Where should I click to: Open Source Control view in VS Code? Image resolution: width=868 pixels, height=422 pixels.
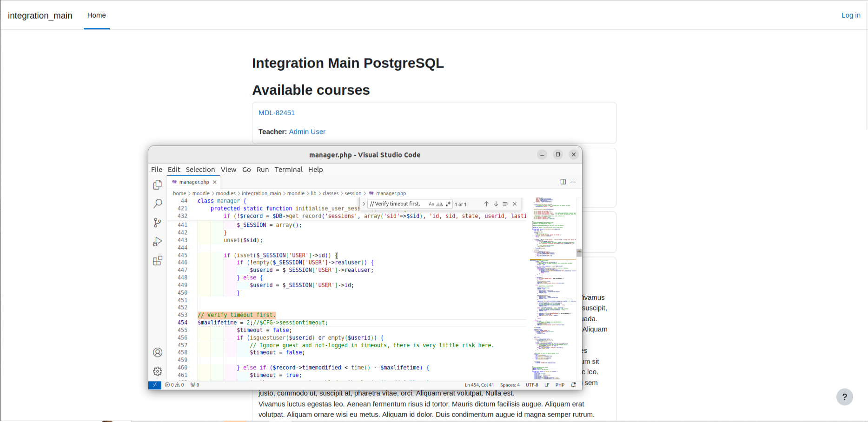158,223
